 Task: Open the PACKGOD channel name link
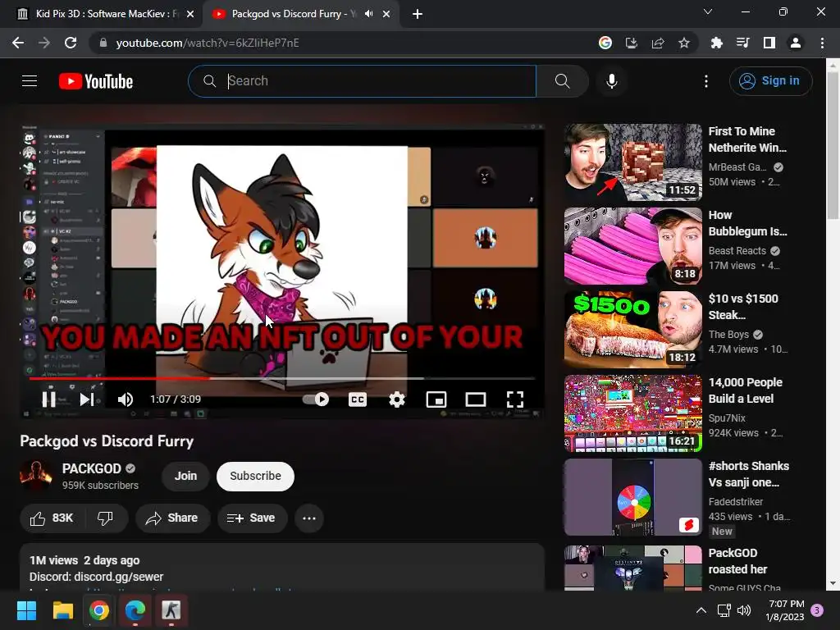(x=92, y=468)
